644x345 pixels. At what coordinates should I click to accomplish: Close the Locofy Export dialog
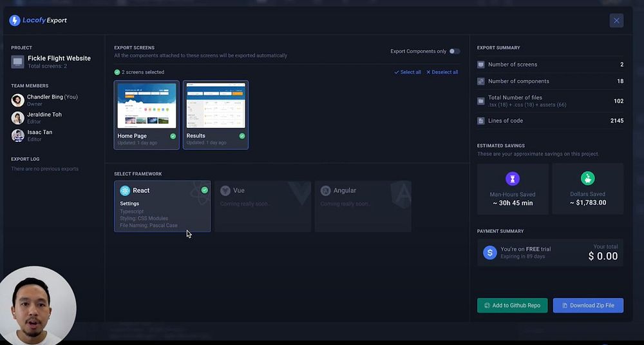[616, 21]
